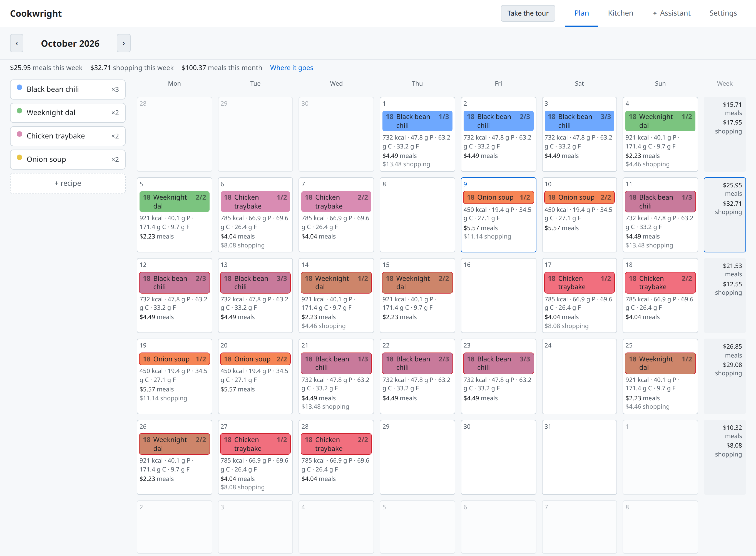Click the Take the tour button
Screen dimensions: 756x556
(528, 13)
